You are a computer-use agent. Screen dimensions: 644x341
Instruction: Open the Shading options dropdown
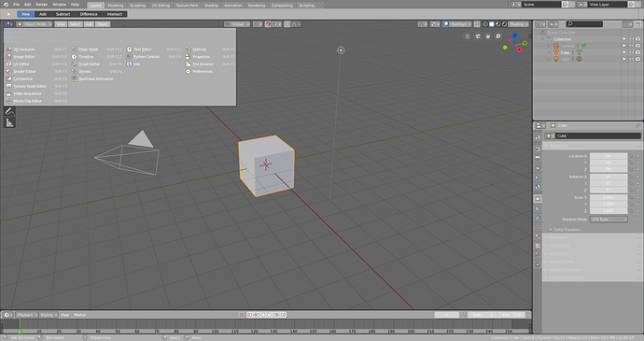[x=519, y=24]
